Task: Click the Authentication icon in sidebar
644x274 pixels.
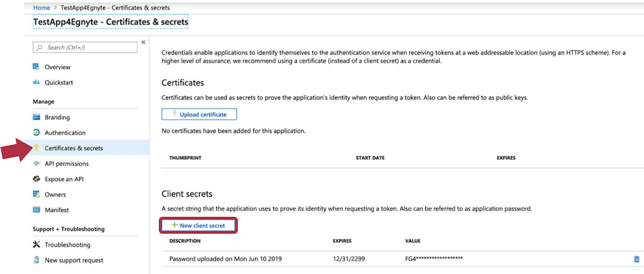Action: 36,132
